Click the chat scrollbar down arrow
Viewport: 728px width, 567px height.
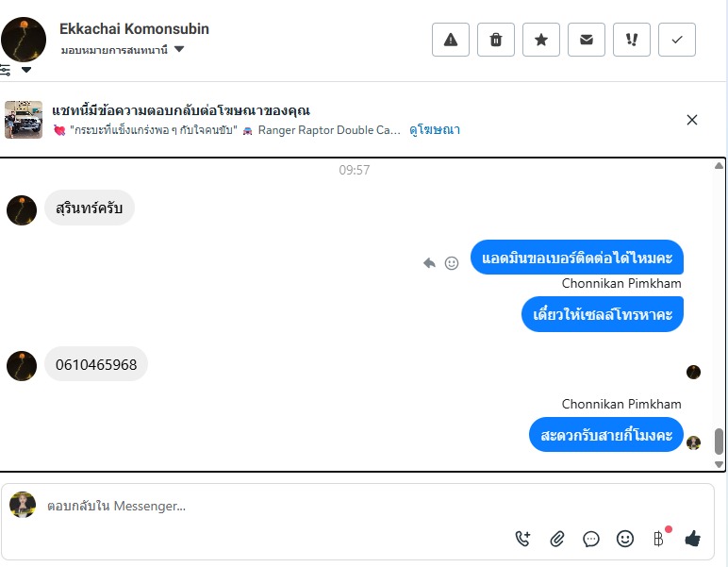[x=720, y=464]
